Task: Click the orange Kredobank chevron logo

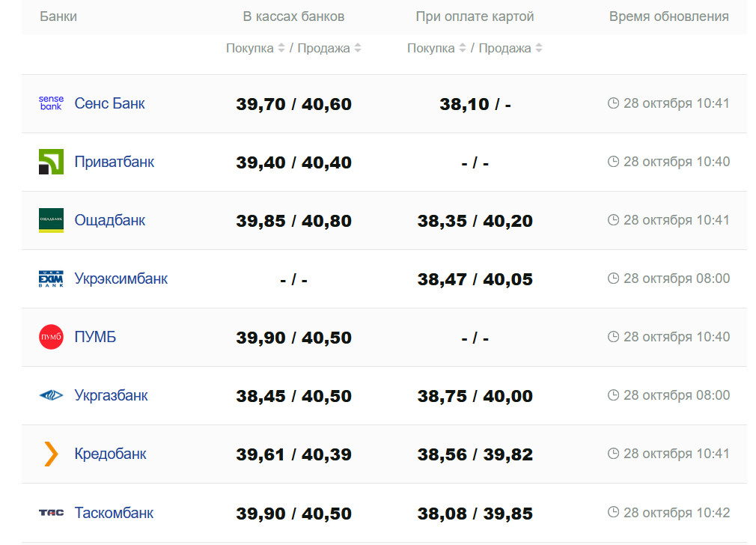Action: pos(51,454)
